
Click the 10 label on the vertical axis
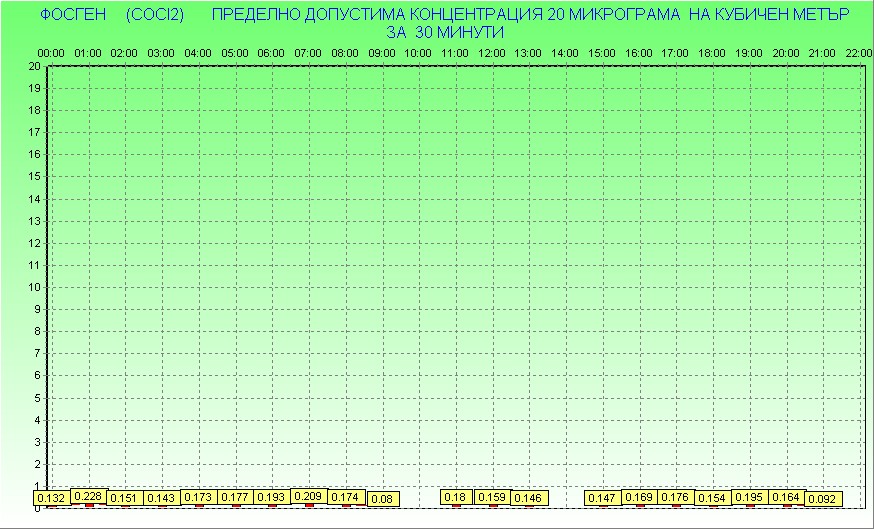tap(35, 287)
